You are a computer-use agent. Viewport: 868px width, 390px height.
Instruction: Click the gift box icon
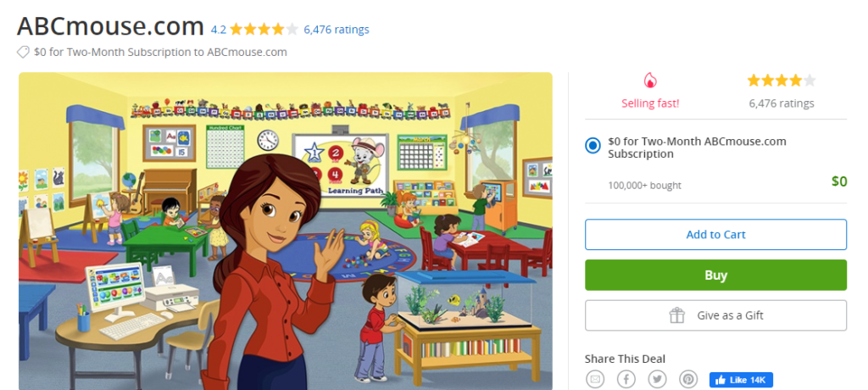tap(676, 315)
